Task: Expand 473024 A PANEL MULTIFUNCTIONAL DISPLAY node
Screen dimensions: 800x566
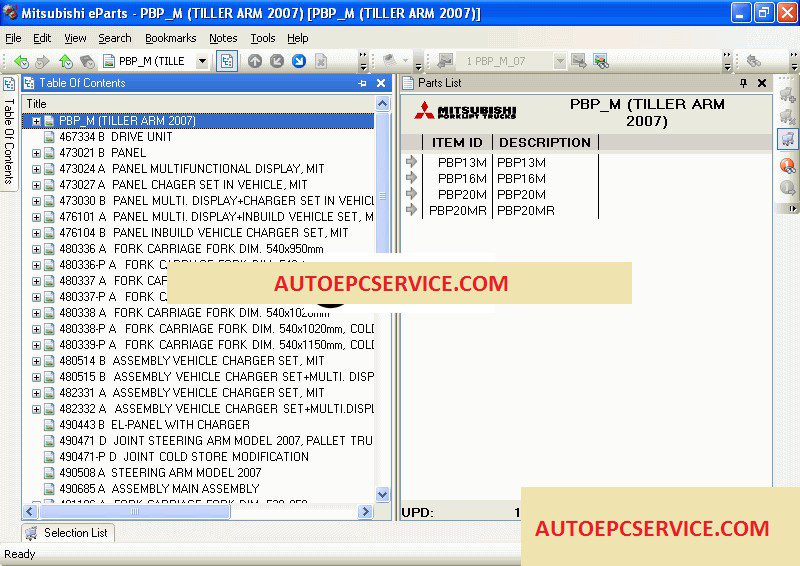Action: pyautogui.click(x=36, y=169)
